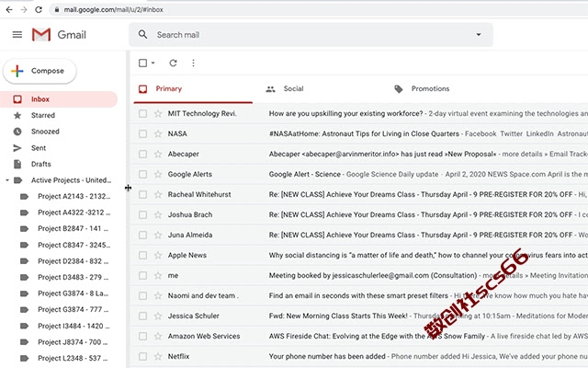
Task: Star the Netflix email
Action: [158, 356]
